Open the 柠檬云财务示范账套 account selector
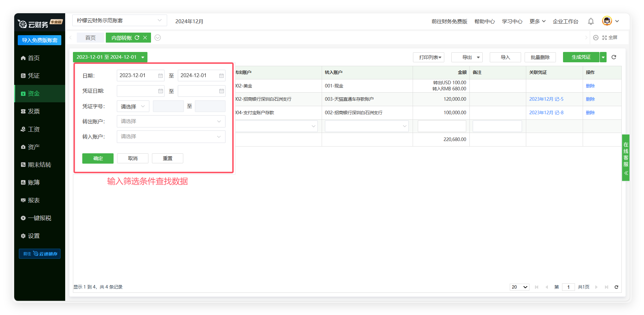Image resolution: width=644 pixels, height=315 pixels. [119, 20]
